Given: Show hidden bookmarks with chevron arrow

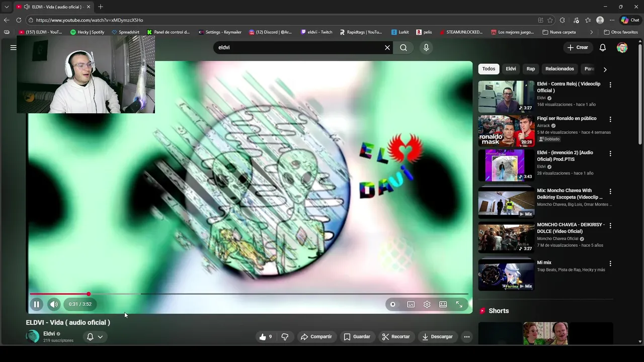Looking at the screenshot, I should (x=591, y=32).
